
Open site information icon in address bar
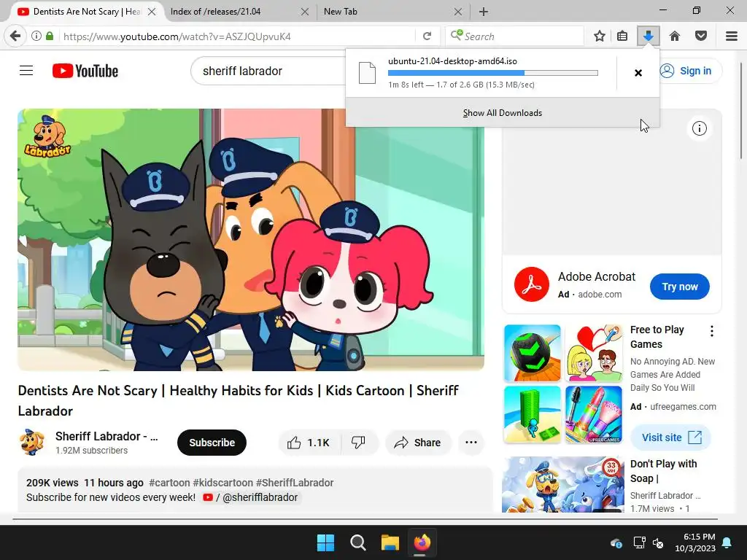(36, 36)
